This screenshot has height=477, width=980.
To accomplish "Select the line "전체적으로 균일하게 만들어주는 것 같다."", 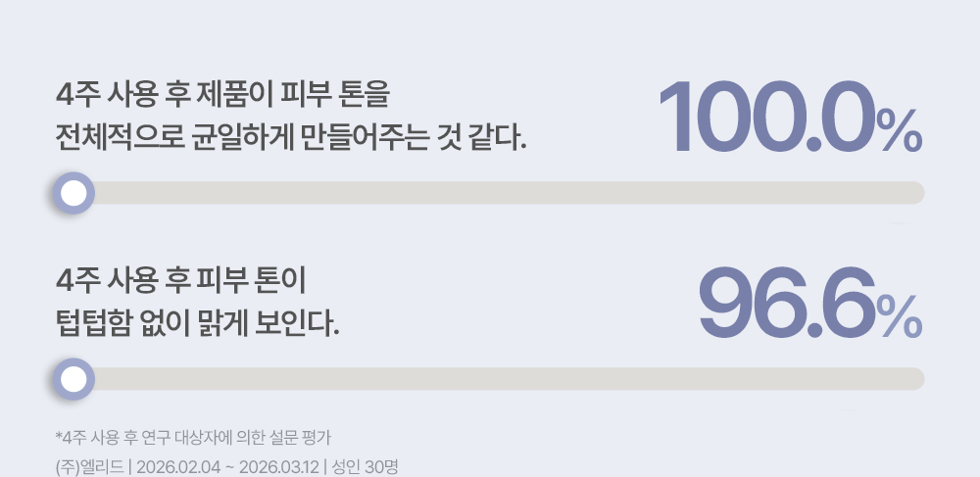I will point(292,137).
